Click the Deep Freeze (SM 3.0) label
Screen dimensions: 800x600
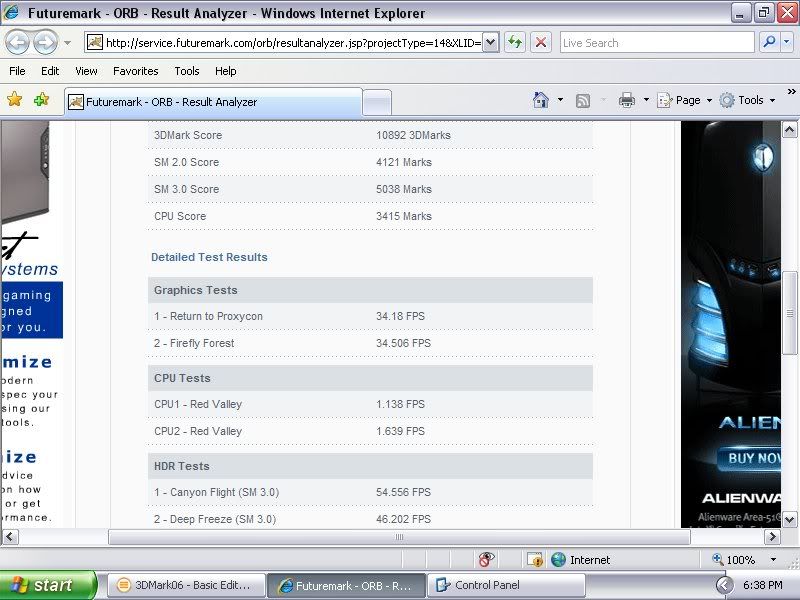pos(215,519)
